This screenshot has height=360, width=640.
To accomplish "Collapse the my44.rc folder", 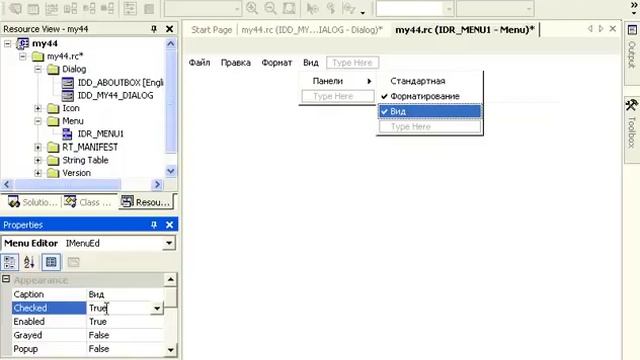I will (23, 56).
